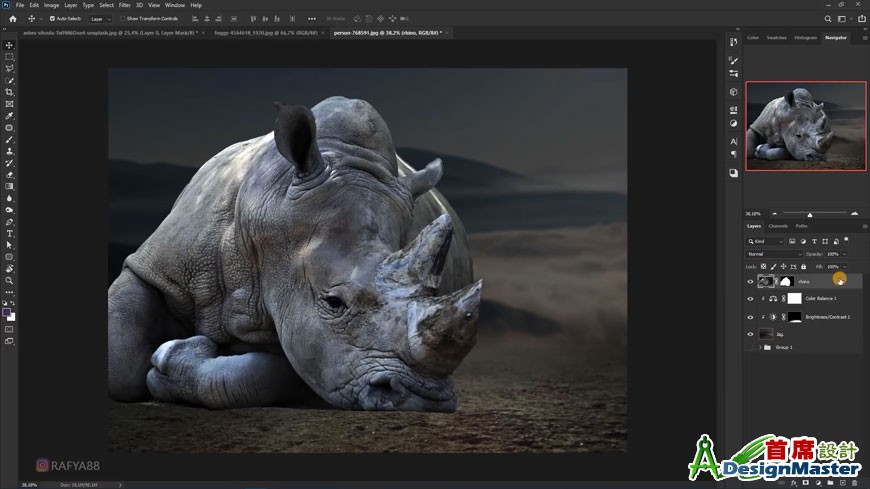Screen dimensions: 870x489
Task: Open the Opacity value dropdown arrow
Action: pos(844,254)
